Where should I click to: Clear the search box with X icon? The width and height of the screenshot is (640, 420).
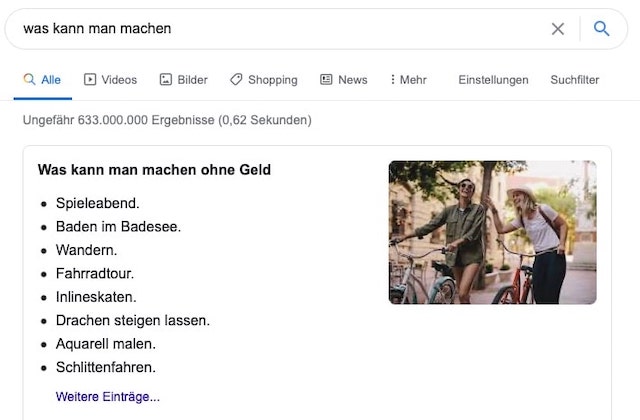558,29
